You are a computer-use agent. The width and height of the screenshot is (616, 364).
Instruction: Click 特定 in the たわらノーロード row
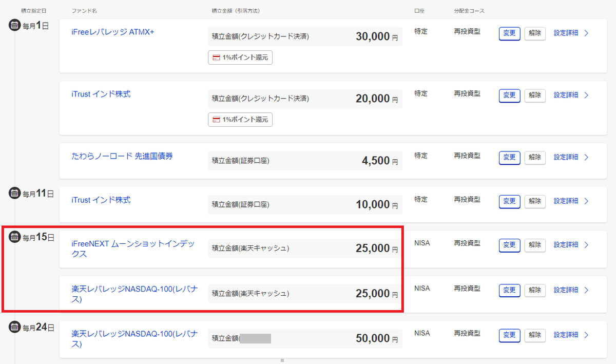point(421,156)
